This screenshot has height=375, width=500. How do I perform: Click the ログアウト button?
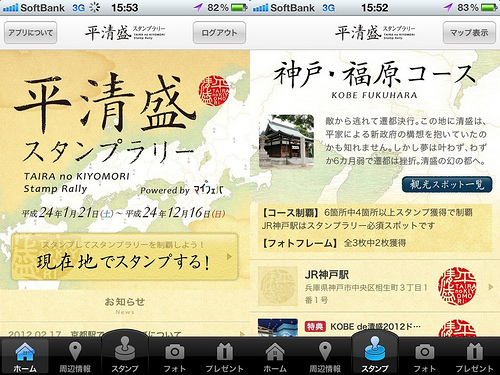pos(219,33)
